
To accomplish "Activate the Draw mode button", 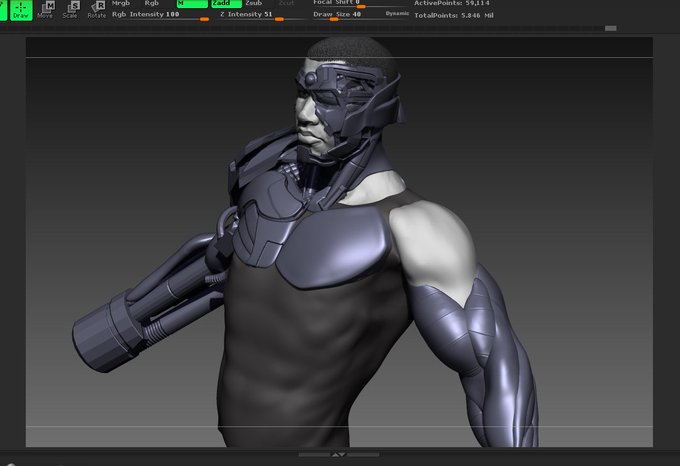I will (x=21, y=10).
